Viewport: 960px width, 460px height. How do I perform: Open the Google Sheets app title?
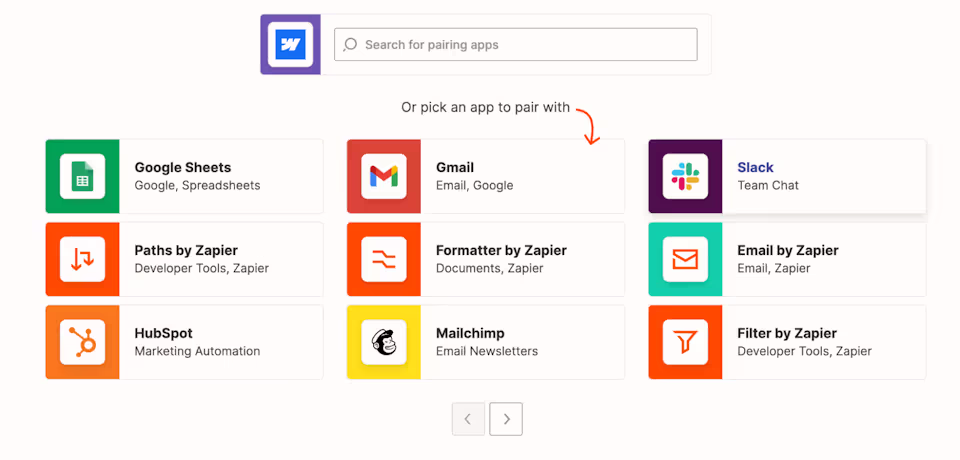click(x=182, y=168)
